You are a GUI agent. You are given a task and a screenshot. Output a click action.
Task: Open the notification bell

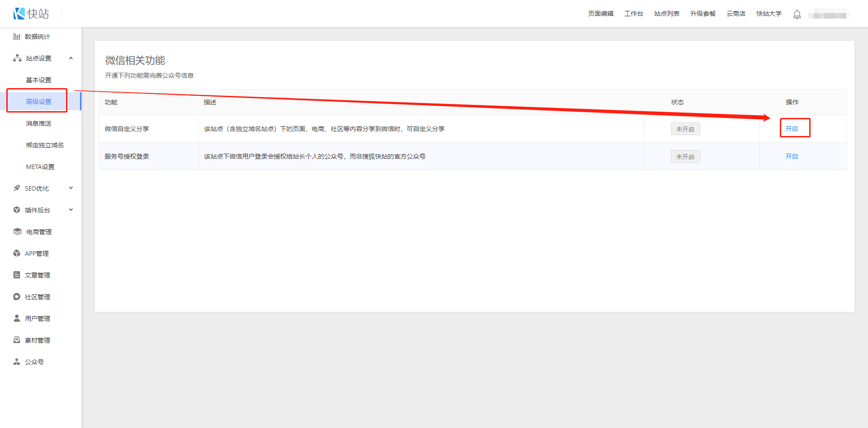point(797,14)
